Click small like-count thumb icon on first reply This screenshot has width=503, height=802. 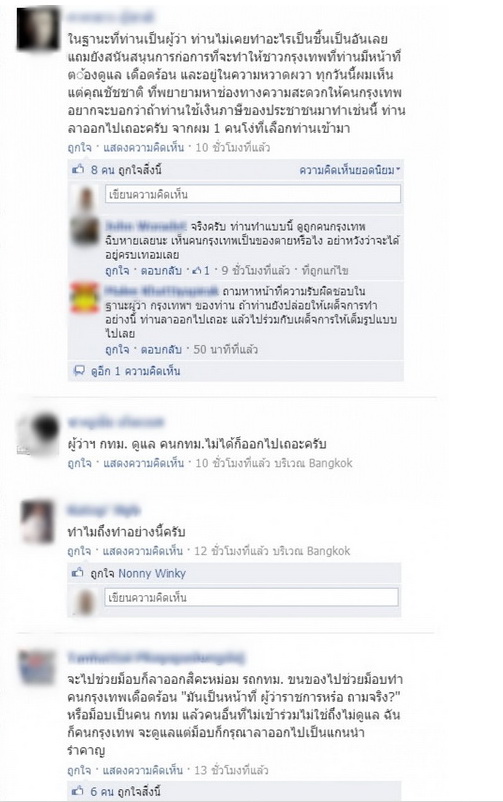click(x=196, y=270)
